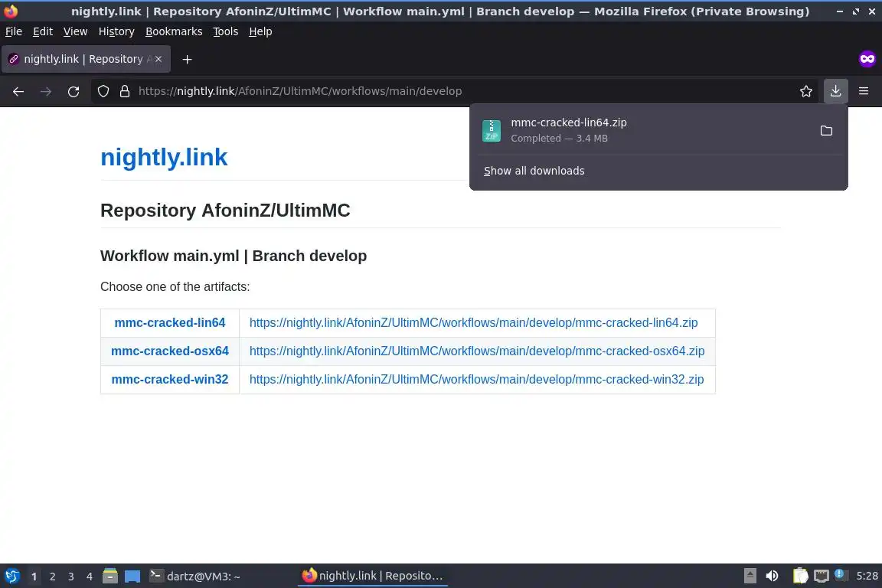Go back with the back arrow
882x588 pixels.
tap(18, 91)
